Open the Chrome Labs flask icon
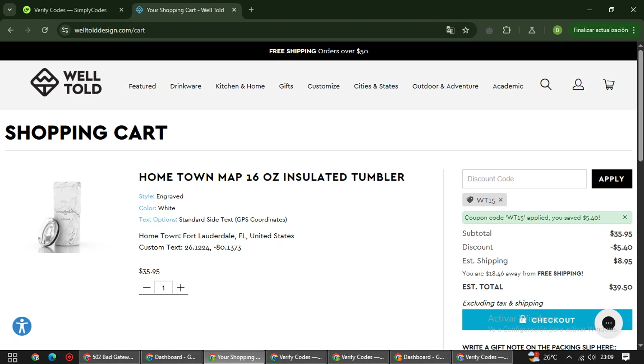This screenshot has height=364, width=644. pyautogui.click(x=532, y=30)
